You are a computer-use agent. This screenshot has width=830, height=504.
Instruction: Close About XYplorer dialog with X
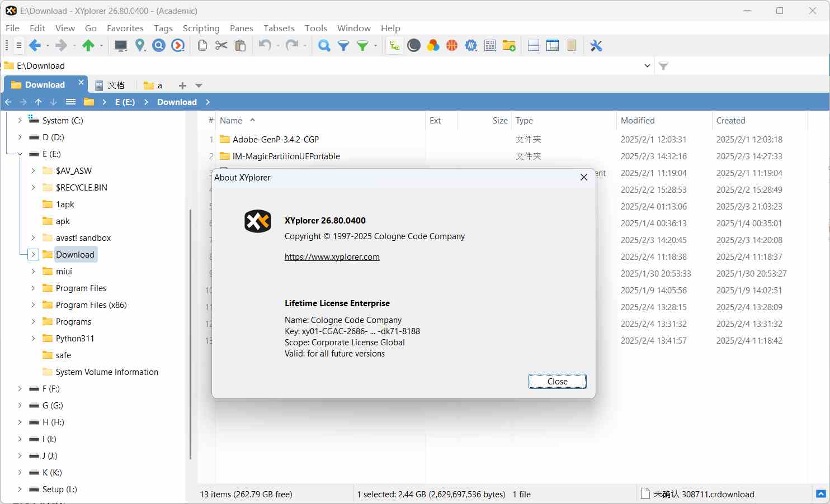point(584,177)
